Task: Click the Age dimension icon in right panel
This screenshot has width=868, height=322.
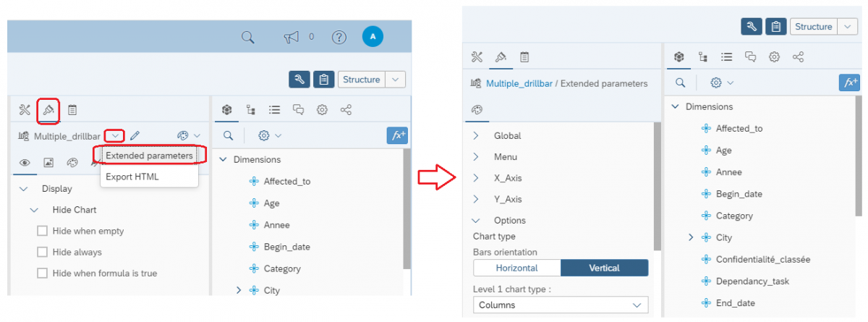Action: [x=706, y=151]
